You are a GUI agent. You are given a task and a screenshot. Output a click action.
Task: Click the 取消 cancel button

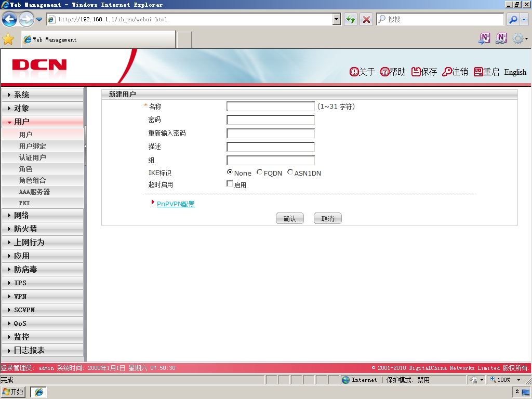point(328,219)
